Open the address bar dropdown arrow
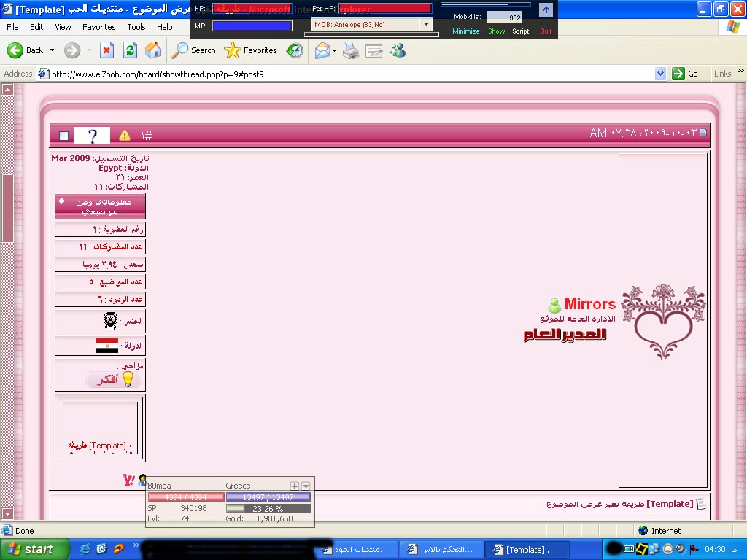This screenshot has height=560, width=747. (660, 74)
